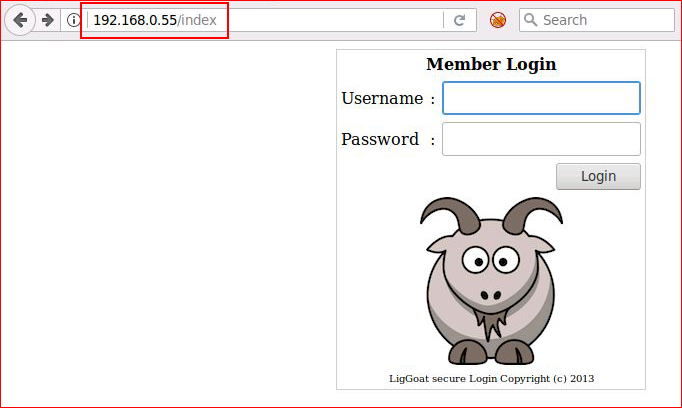Click into the browser Search field

click(x=597, y=20)
